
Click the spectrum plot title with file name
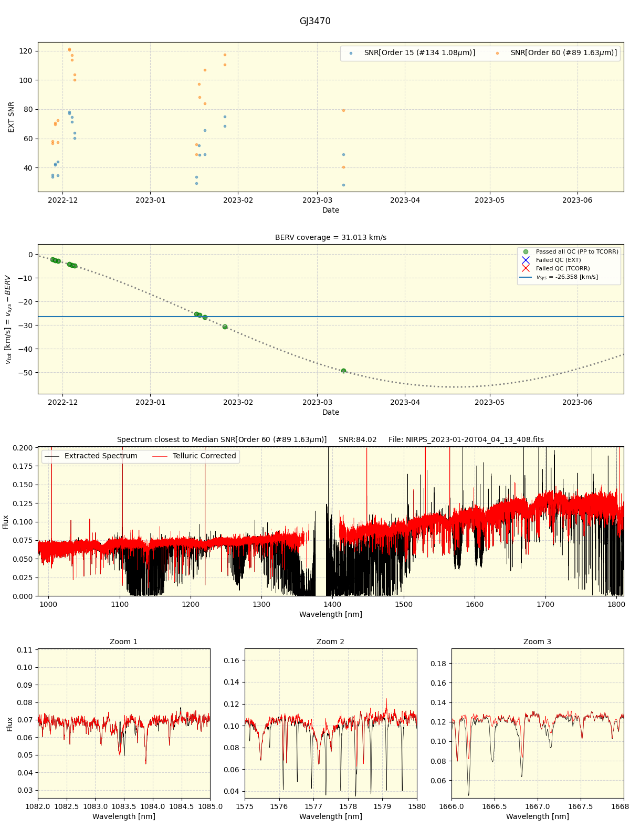[x=331, y=440]
